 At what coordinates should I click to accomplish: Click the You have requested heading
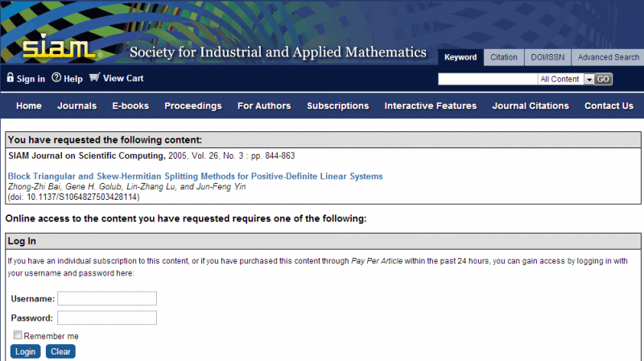(x=105, y=139)
